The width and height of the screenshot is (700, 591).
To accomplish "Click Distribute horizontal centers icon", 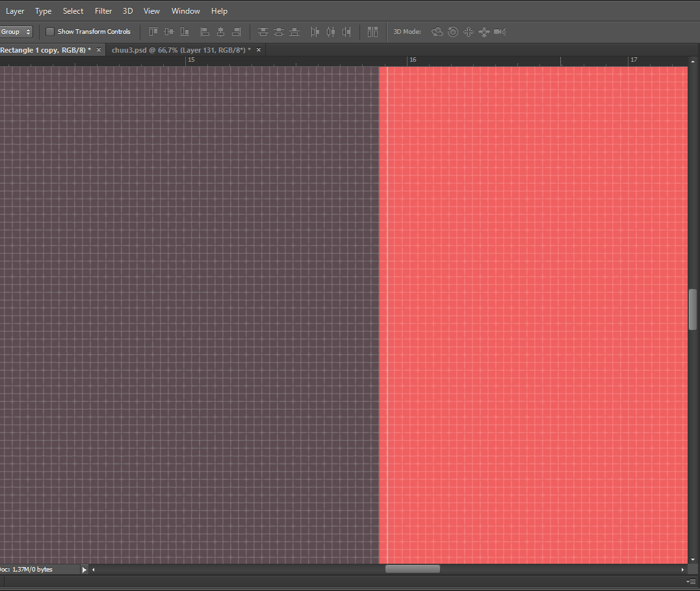I will [x=331, y=32].
